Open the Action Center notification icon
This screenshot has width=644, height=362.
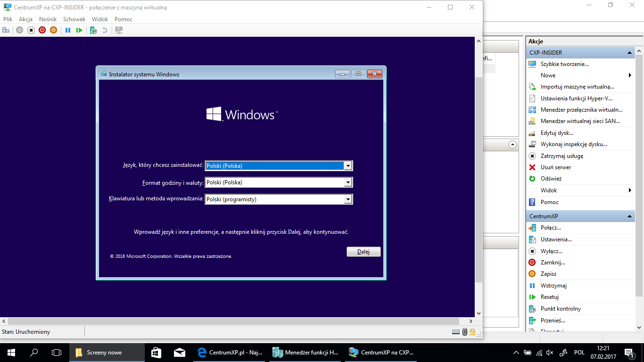(629, 353)
